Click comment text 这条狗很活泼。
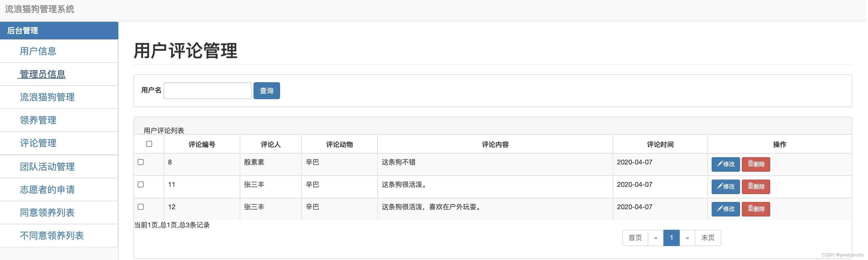Image resolution: width=868 pixels, height=260 pixels. coord(405,185)
